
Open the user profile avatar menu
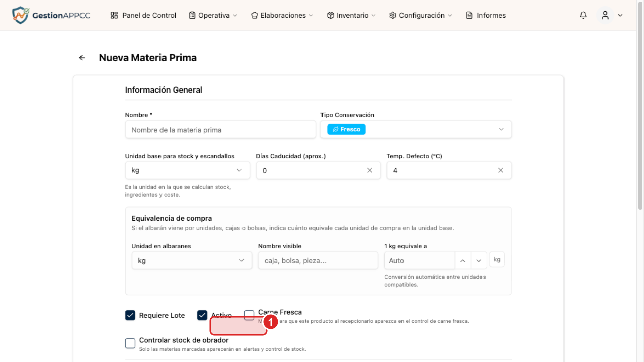click(605, 15)
